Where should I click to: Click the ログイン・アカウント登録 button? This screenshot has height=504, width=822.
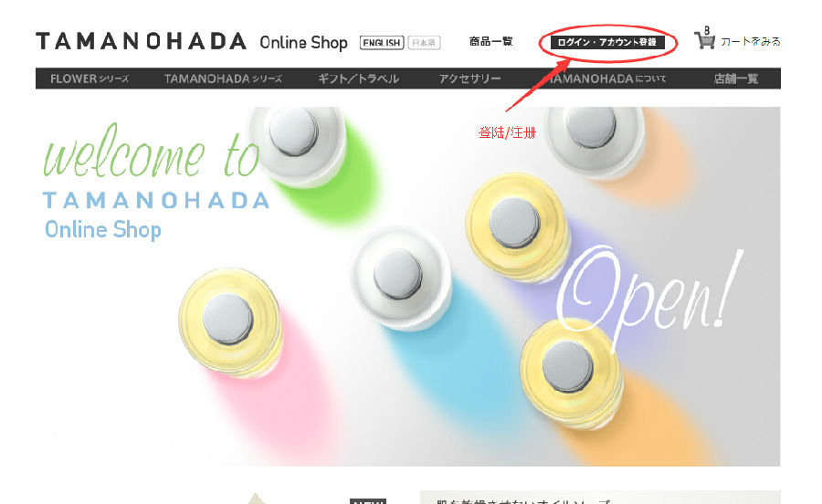(x=607, y=42)
